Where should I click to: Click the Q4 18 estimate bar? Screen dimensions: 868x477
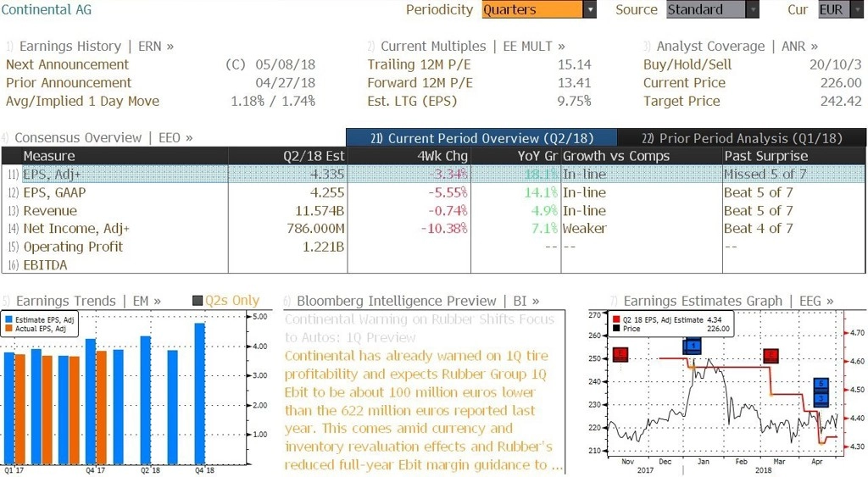click(x=199, y=393)
